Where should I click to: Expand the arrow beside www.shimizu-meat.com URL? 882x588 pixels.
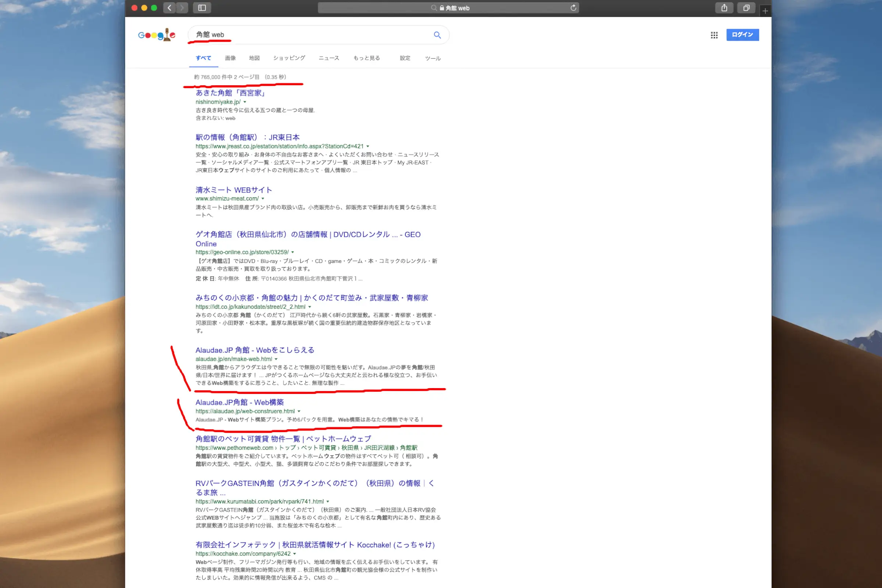(263, 199)
